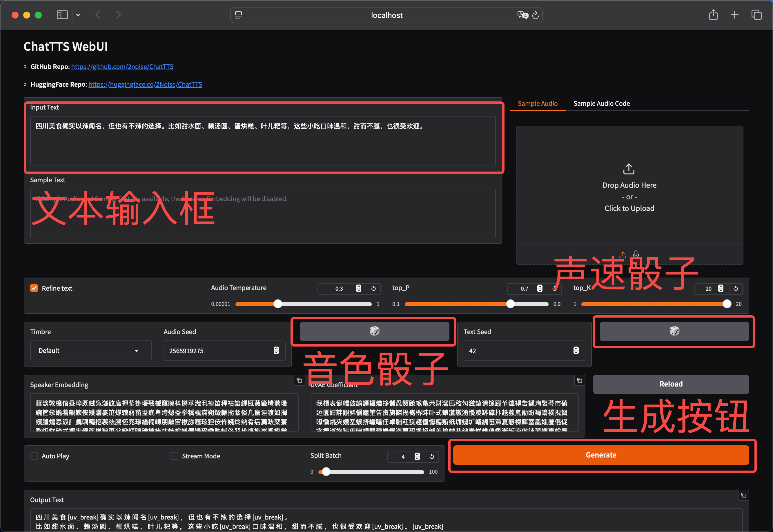Adjust Split Batch number stepper
773x532 pixels.
[x=417, y=456]
